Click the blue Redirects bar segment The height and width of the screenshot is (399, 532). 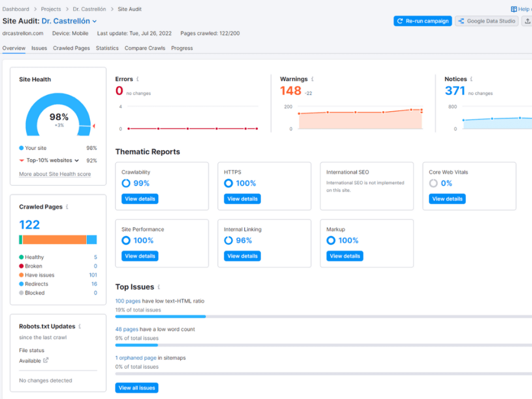click(92, 239)
